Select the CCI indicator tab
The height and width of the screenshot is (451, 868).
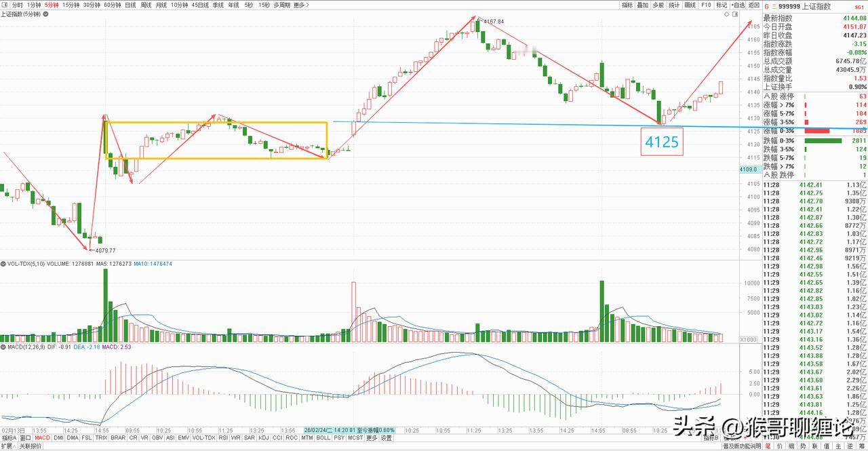click(277, 437)
